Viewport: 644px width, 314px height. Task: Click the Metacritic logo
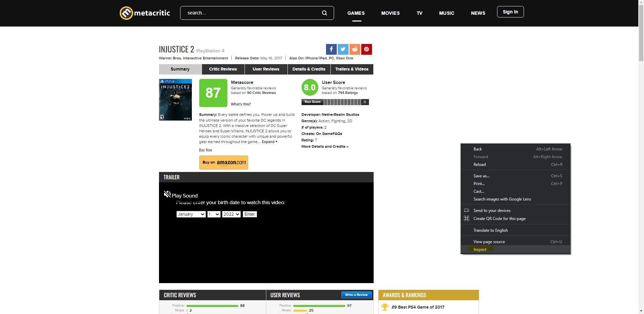coord(145,13)
